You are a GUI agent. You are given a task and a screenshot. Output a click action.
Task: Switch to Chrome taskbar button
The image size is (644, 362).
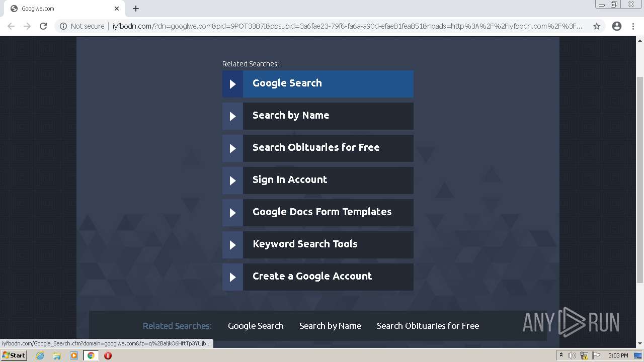pos(91,355)
